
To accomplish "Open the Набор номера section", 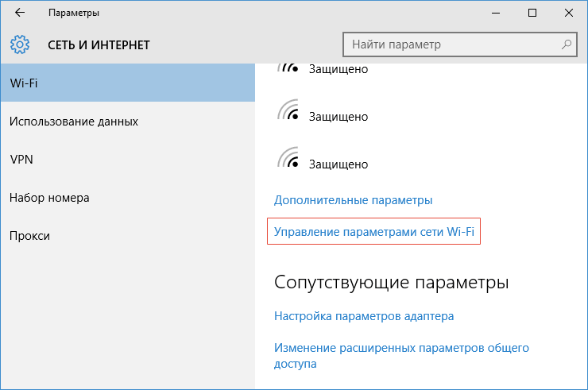I will (x=127, y=198).
